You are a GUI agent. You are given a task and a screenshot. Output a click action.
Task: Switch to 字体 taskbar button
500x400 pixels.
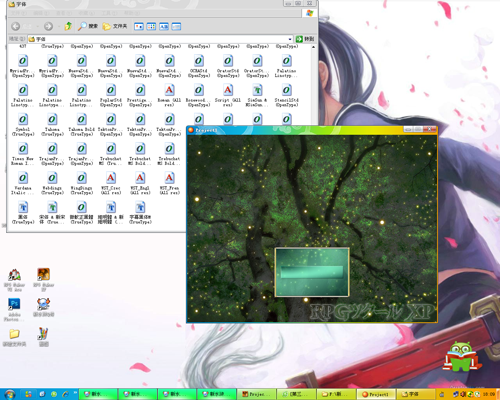tap(416, 394)
